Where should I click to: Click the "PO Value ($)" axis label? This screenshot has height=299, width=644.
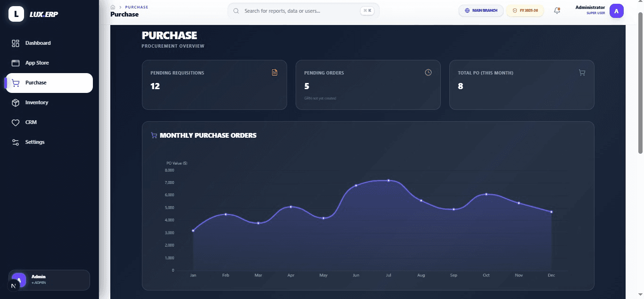(177, 163)
